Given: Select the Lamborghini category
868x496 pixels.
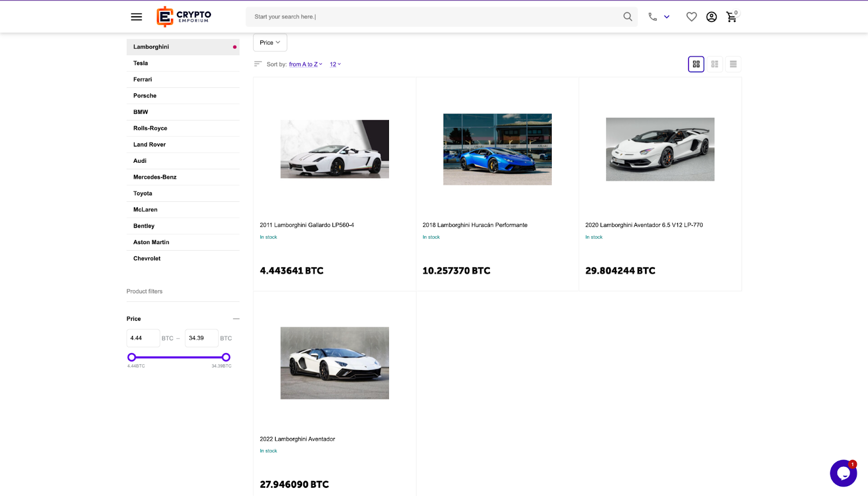Looking at the screenshot, I should 183,47.
